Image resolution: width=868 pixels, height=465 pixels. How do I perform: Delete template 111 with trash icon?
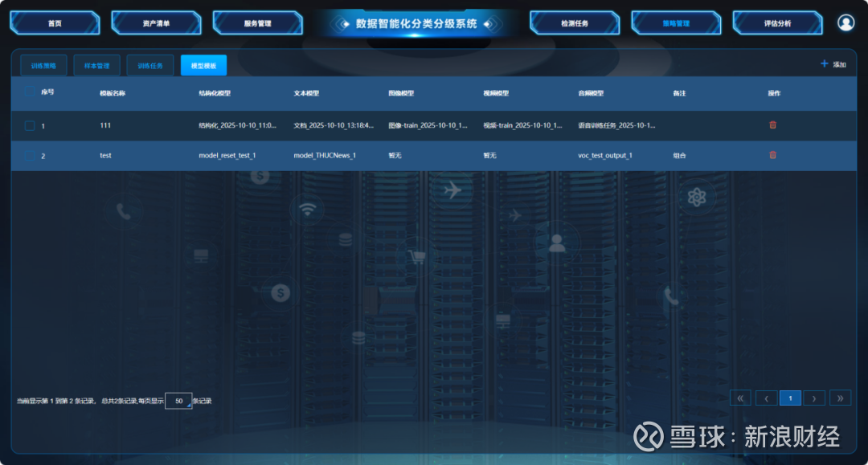pos(772,125)
